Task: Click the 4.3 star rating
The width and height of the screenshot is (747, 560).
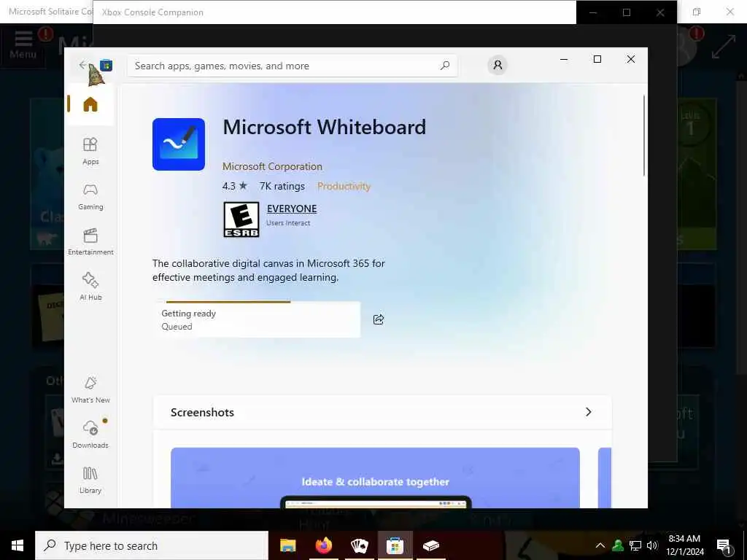Action: (x=234, y=186)
